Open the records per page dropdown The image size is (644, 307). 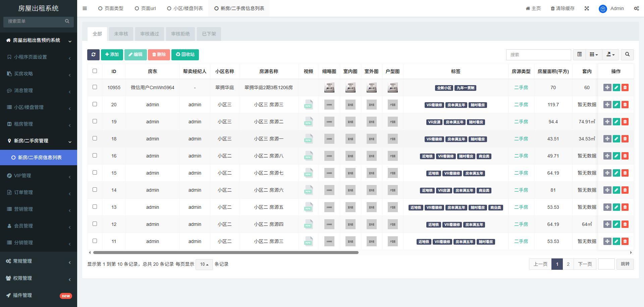[204, 264]
